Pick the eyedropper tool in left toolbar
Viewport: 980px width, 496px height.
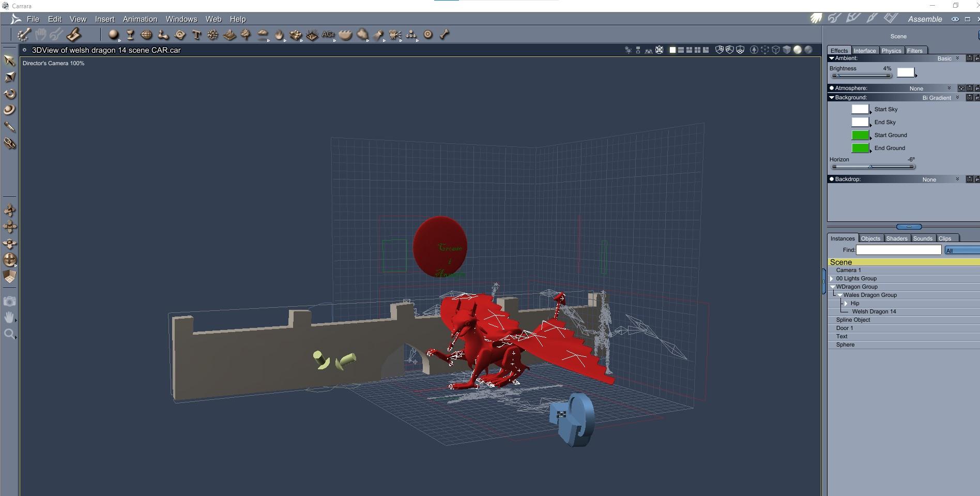pyautogui.click(x=9, y=127)
